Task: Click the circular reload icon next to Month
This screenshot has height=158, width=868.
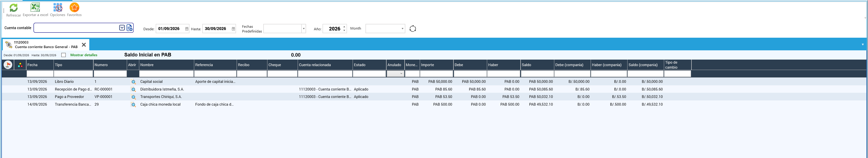Action: [x=413, y=29]
